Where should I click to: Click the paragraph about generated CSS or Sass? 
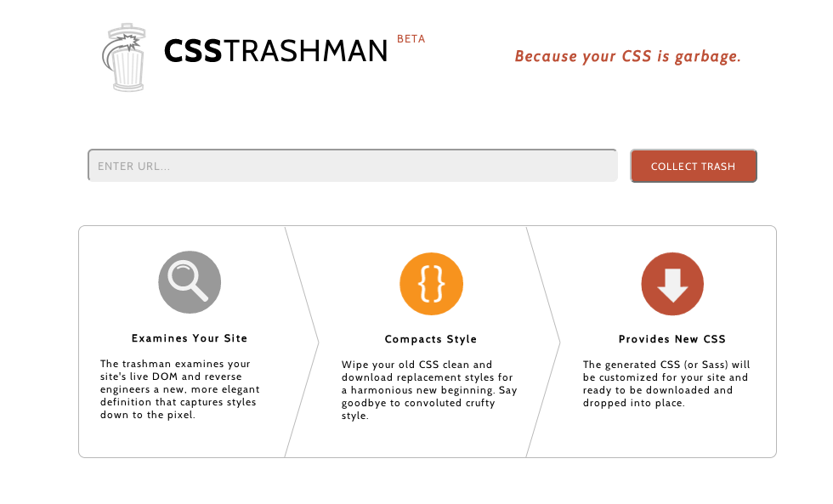[666, 384]
